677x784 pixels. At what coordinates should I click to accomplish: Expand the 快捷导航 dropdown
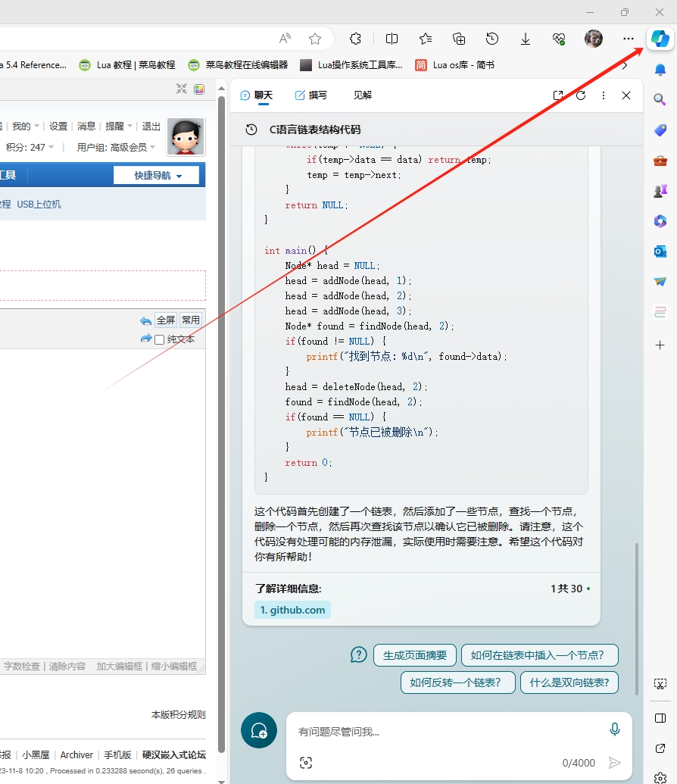pos(157,175)
